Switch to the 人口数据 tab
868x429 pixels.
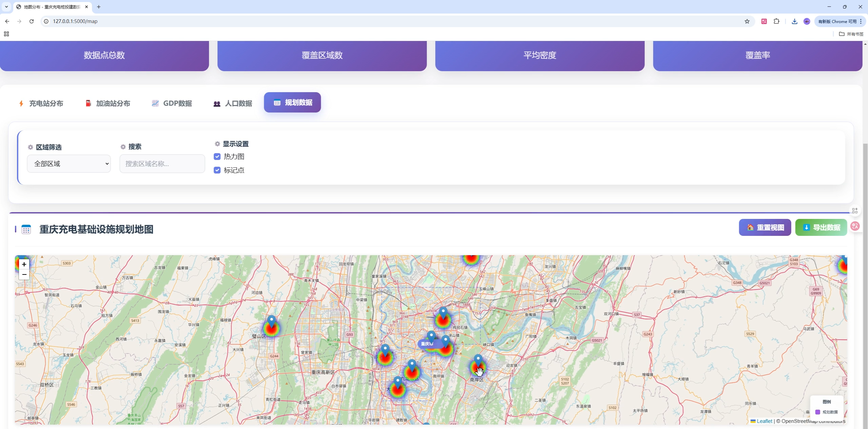(x=233, y=103)
